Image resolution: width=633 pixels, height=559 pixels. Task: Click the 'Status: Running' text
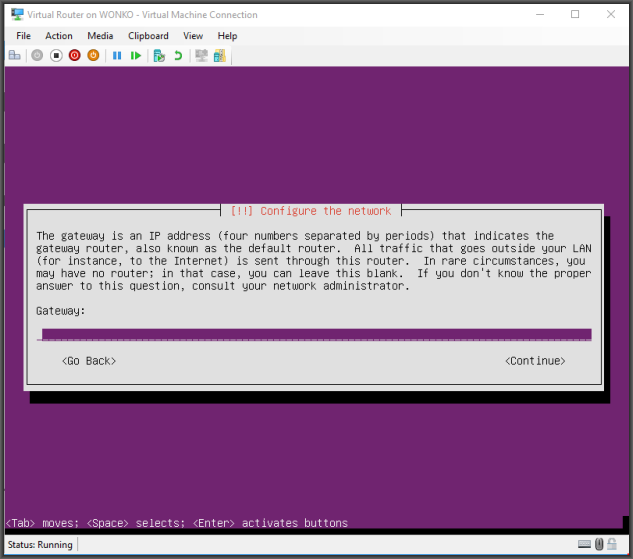coord(40,545)
